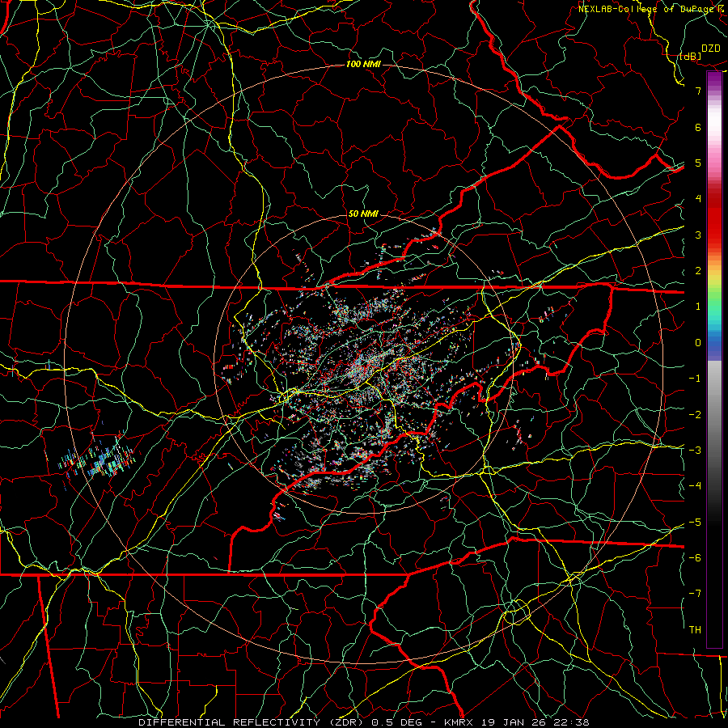Click the '4' value on the color scale

698,199
